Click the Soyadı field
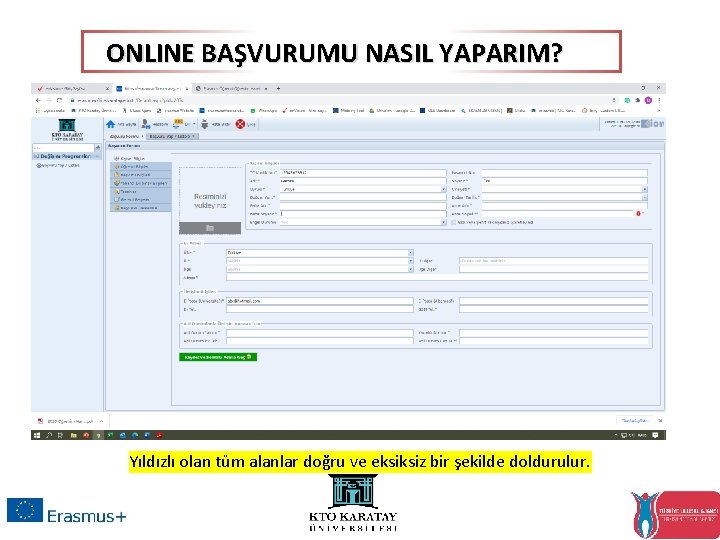Screen dimensions: 720x540 coord(565,181)
